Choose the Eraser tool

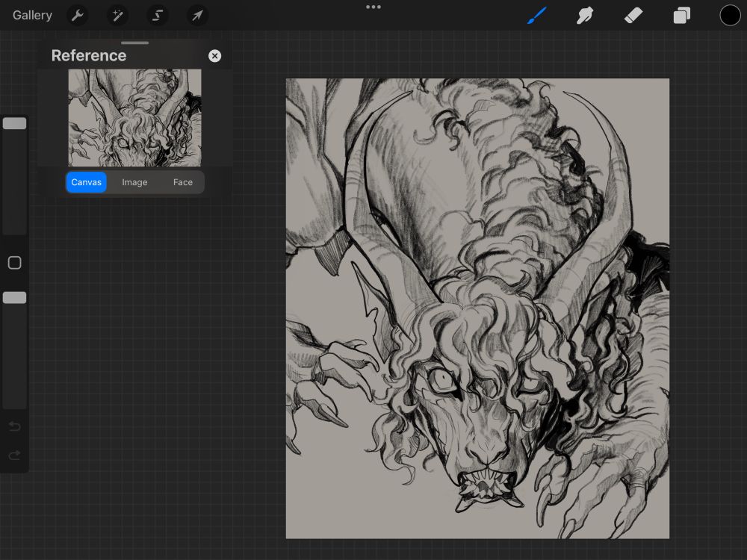pos(633,15)
